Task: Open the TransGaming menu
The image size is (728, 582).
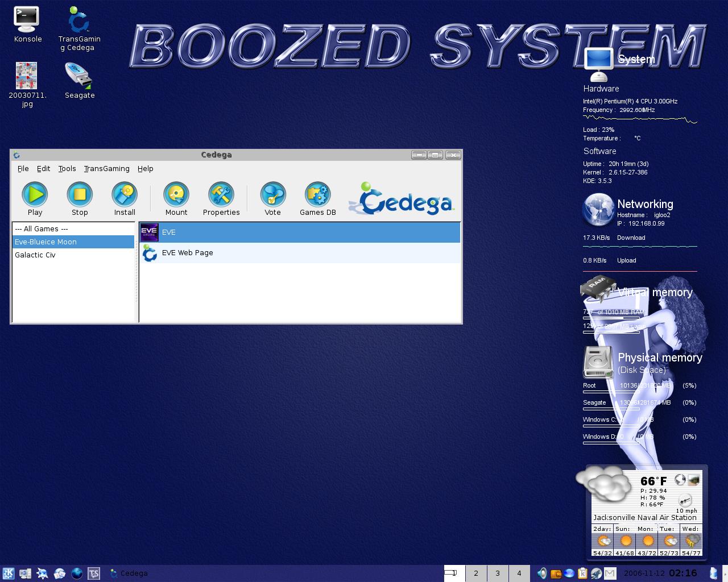Action: click(107, 169)
